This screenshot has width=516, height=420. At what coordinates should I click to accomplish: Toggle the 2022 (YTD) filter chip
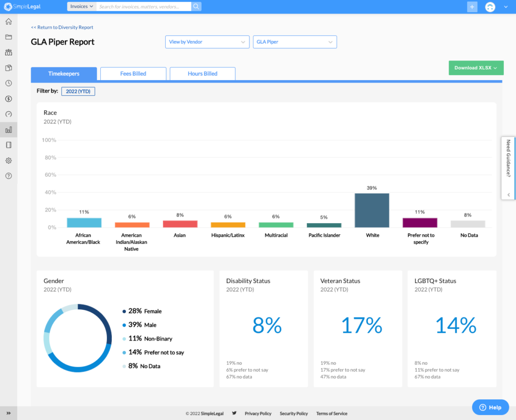click(78, 91)
